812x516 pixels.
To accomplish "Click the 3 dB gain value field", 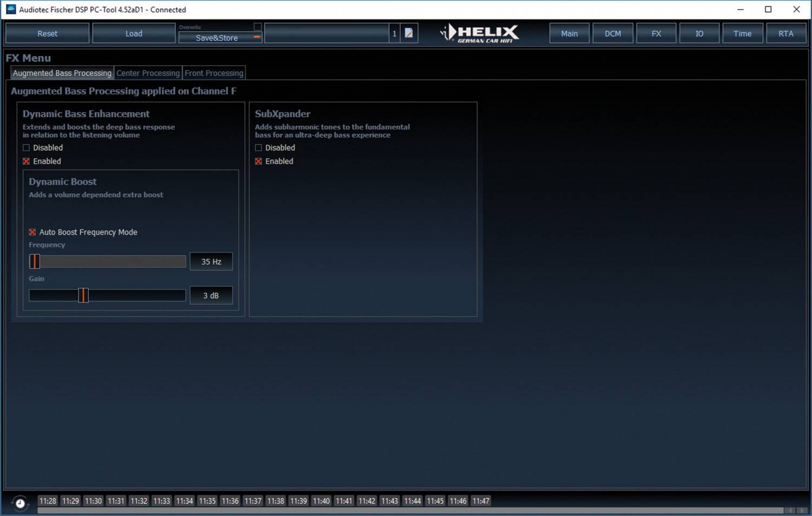I will pyautogui.click(x=211, y=295).
